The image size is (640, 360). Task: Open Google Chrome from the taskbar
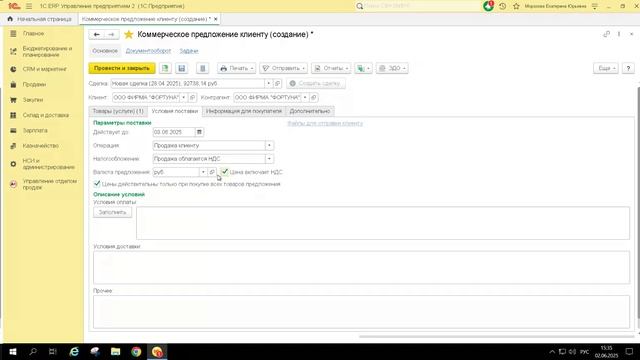tap(136, 351)
